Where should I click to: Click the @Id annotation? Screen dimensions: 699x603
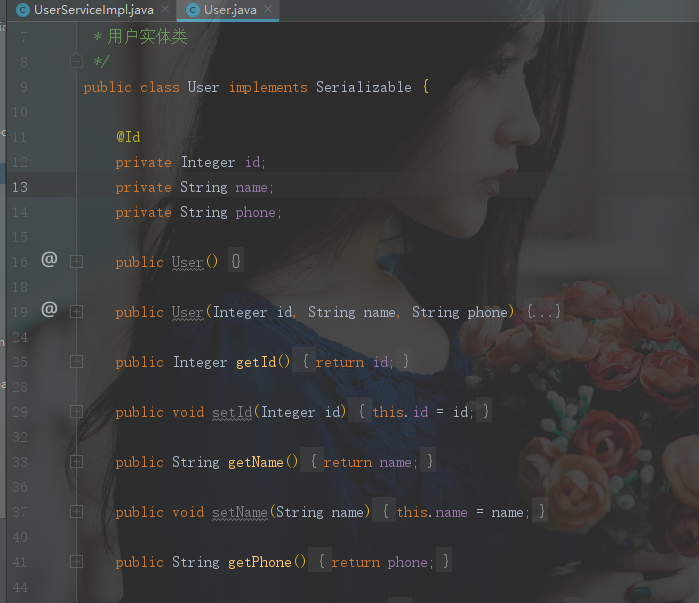[x=128, y=137]
